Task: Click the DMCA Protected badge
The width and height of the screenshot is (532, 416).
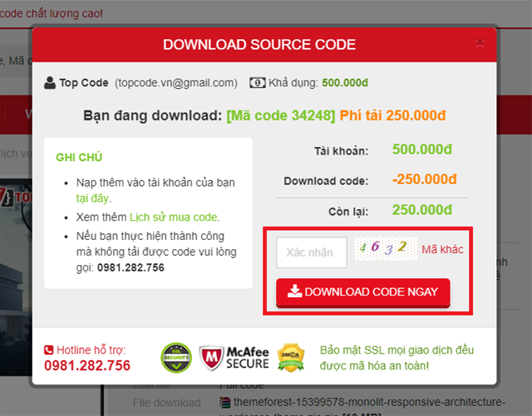Action: click(291, 358)
